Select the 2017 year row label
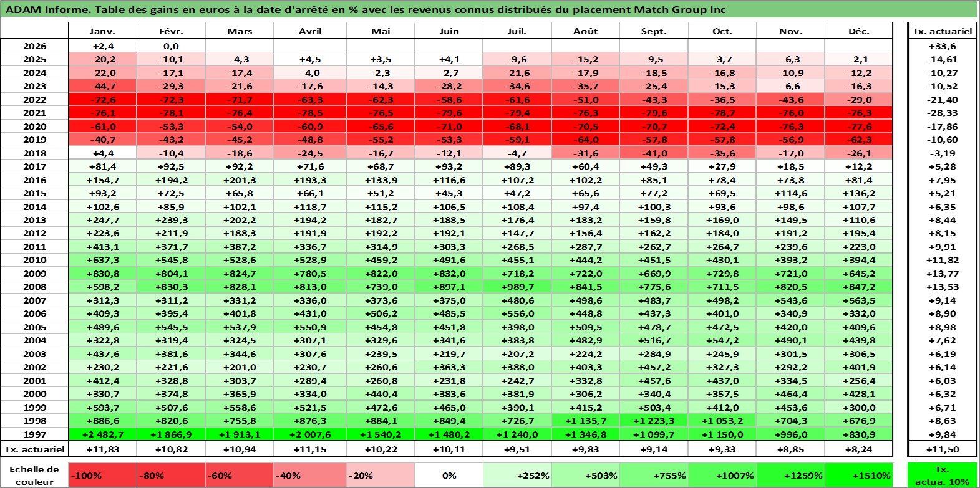980x488 pixels. (x=34, y=166)
